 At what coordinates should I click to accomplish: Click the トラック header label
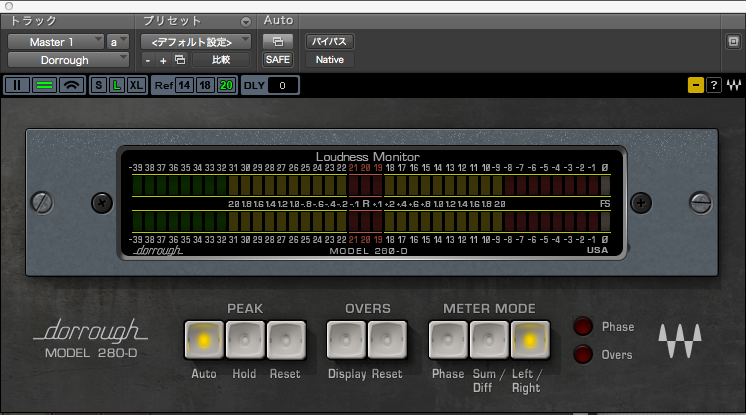click(x=33, y=21)
